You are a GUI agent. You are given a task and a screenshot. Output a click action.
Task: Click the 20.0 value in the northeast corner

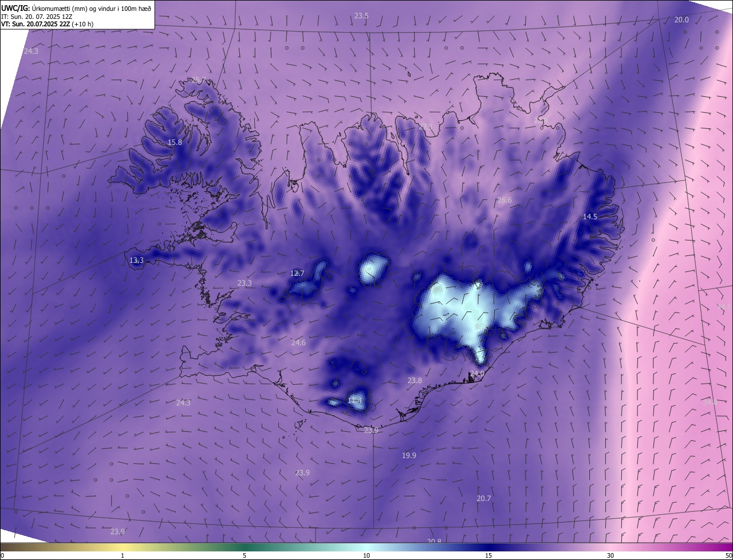click(x=681, y=19)
